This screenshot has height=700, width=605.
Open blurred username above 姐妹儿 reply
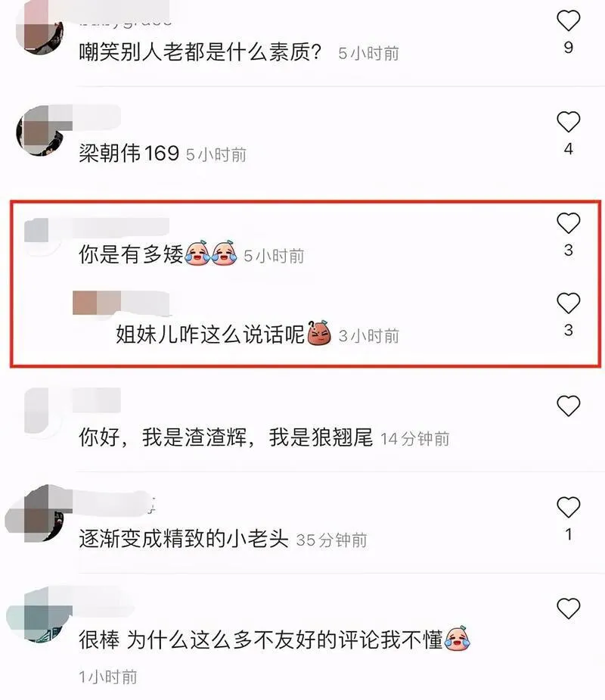click(121, 303)
